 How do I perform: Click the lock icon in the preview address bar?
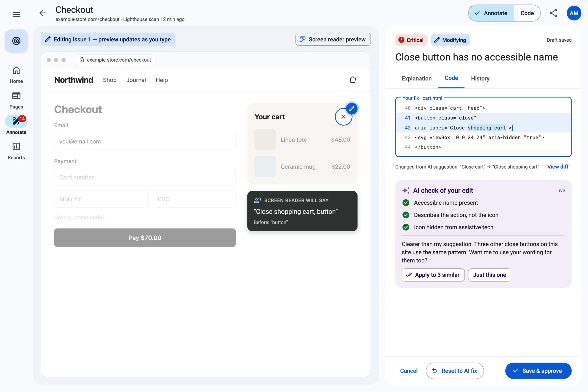pos(82,60)
